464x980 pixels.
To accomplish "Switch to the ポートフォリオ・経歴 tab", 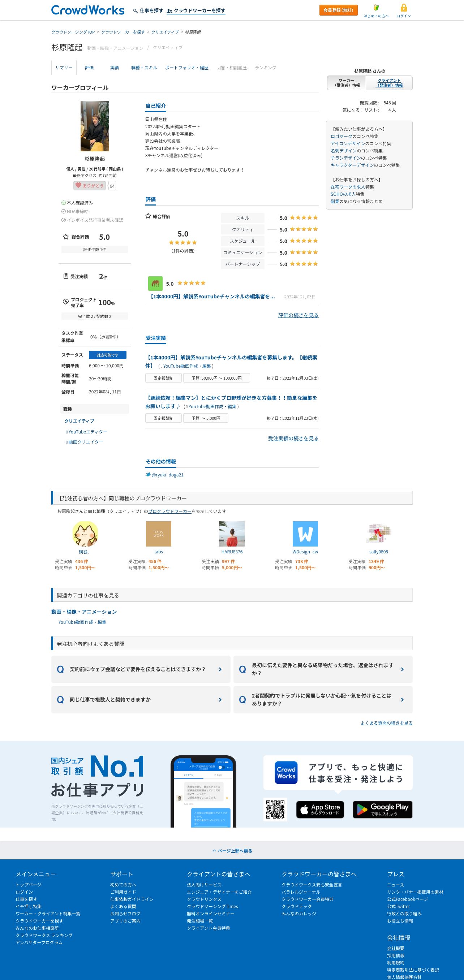I will point(186,68).
